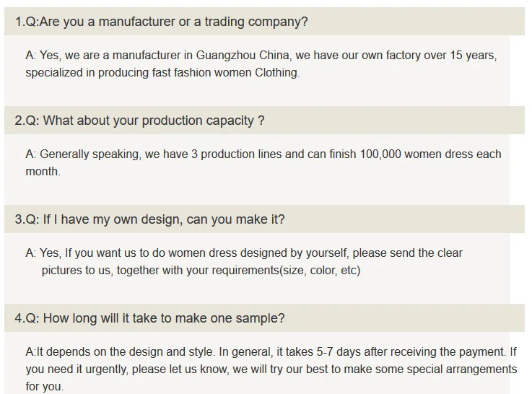Click 'special arrangements' in the last answer
This screenshot has height=394, width=532.
464,369
